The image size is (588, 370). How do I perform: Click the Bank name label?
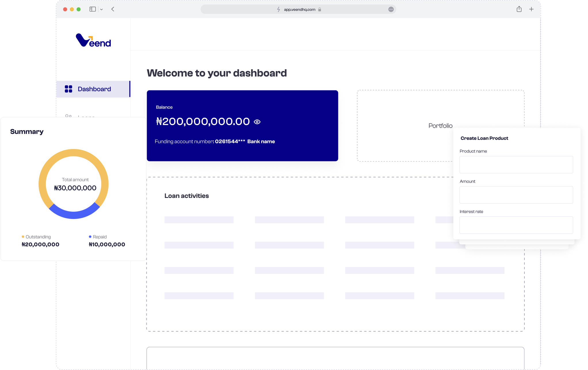click(x=261, y=142)
